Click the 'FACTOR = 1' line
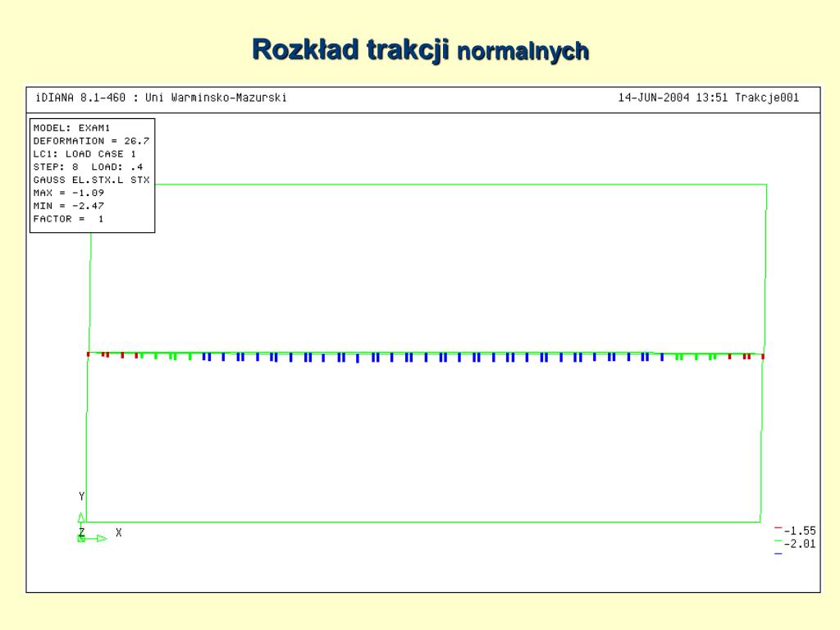The width and height of the screenshot is (840, 630). 68,218
